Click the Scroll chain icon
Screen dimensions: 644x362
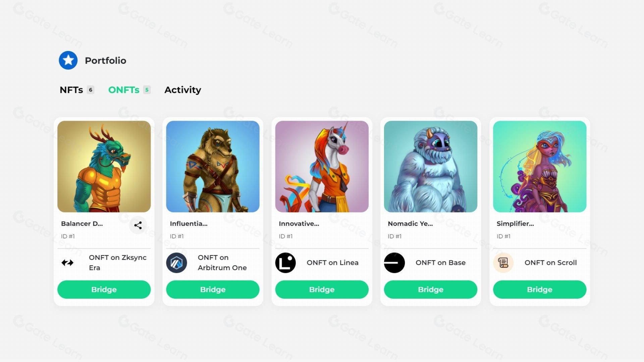pos(503,263)
